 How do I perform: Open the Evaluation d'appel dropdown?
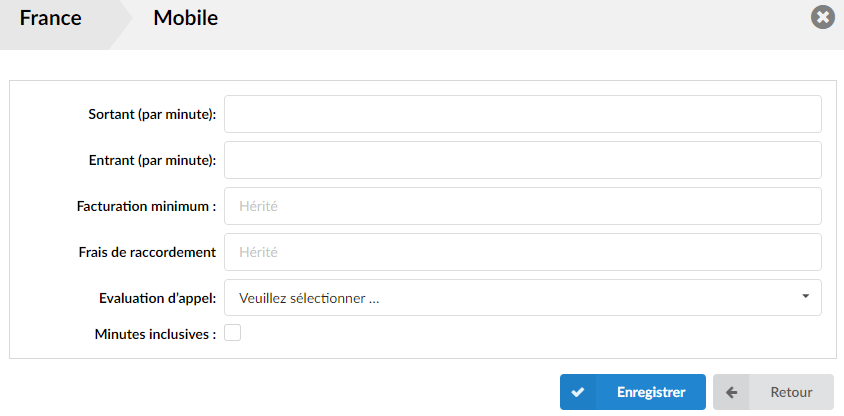[523, 298]
